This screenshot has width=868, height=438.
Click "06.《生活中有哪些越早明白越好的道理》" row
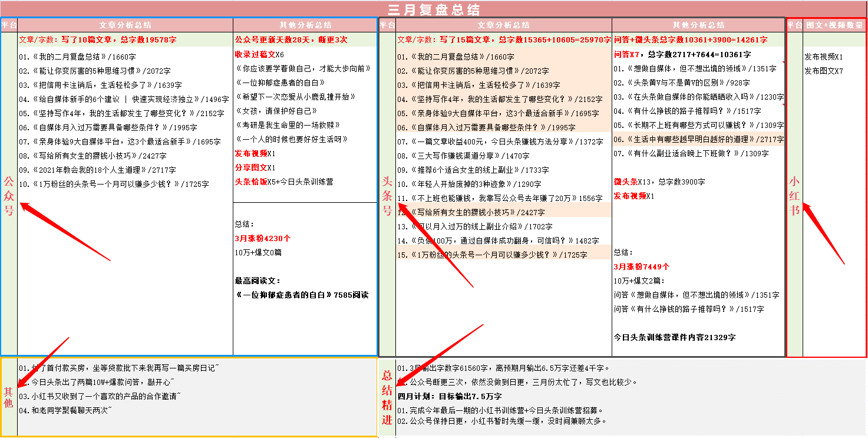click(699, 139)
